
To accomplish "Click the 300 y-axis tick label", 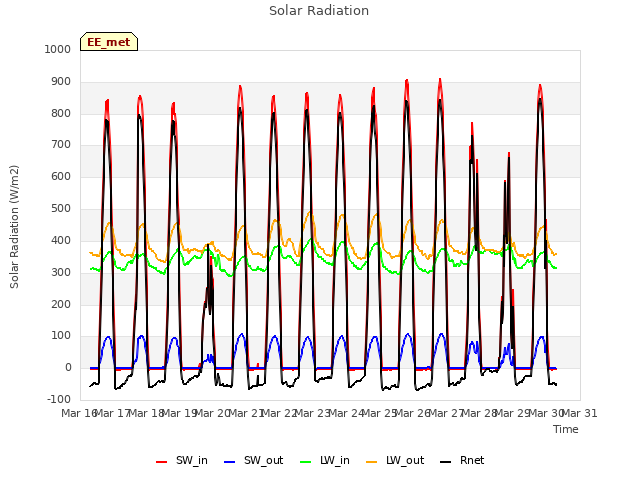I will pyautogui.click(x=61, y=272).
